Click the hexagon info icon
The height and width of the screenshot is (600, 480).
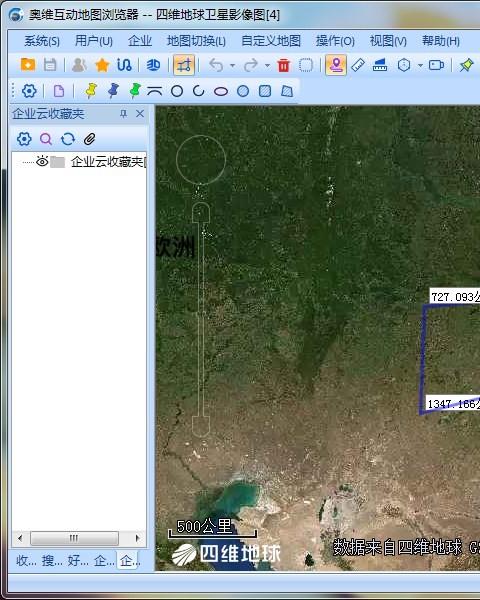pyautogui.click(x=404, y=65)
